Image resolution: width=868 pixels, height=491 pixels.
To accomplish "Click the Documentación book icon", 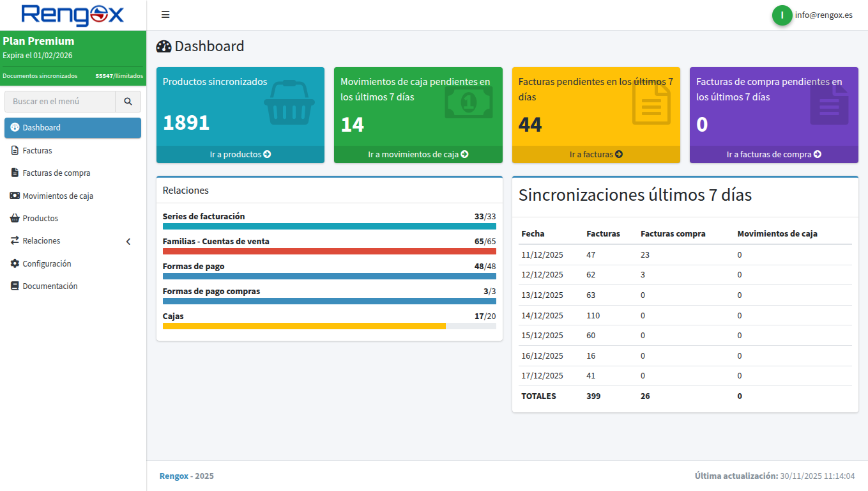I will (x=15, y=286).
